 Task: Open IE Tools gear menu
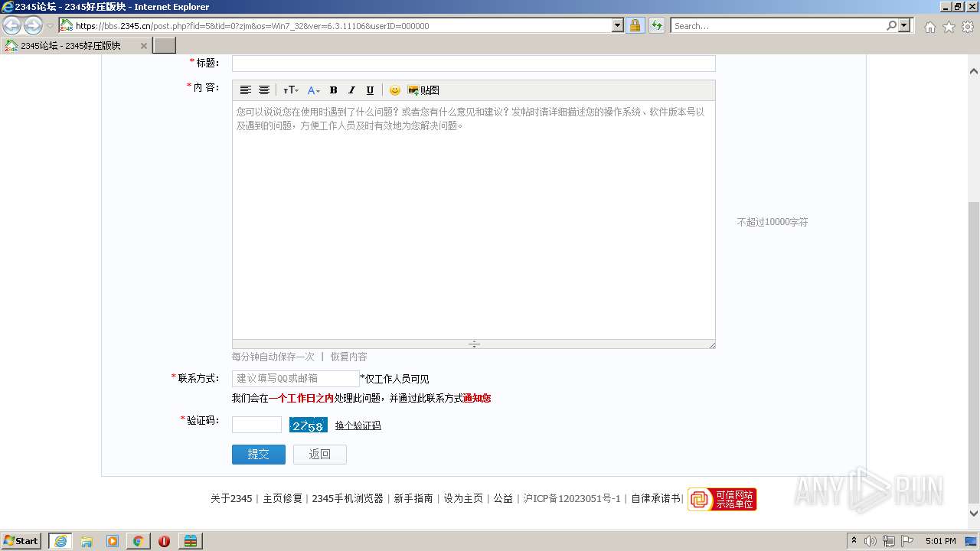[x=968, y=27]
